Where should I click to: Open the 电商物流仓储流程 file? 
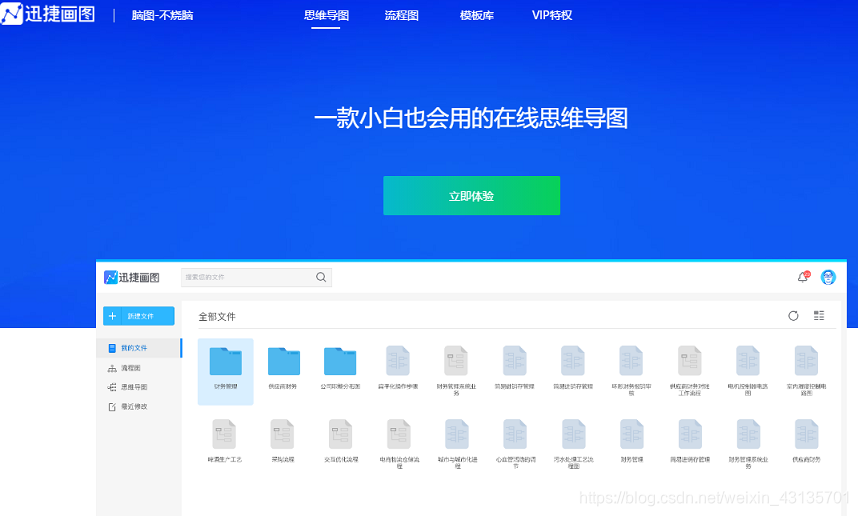[x=399, y=444]
